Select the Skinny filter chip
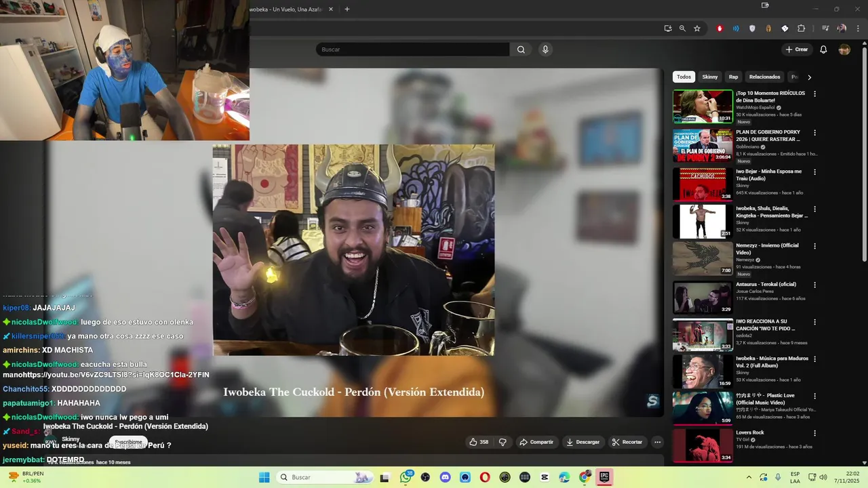868x488 pixels. (710, 77)
